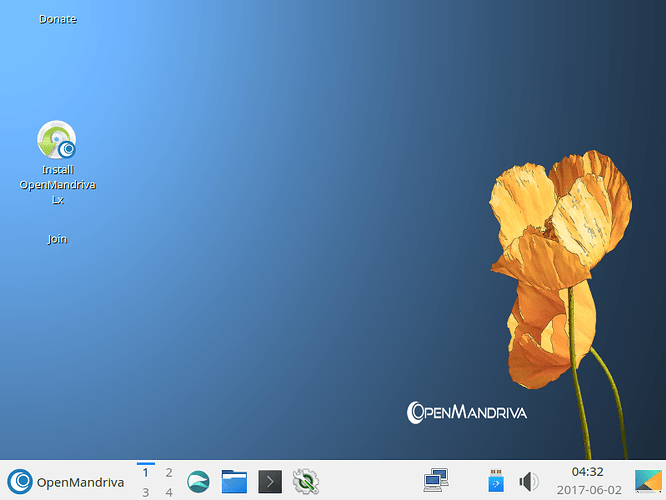
Task: Open the volume speaker tray icon
Action: (528, 482)
